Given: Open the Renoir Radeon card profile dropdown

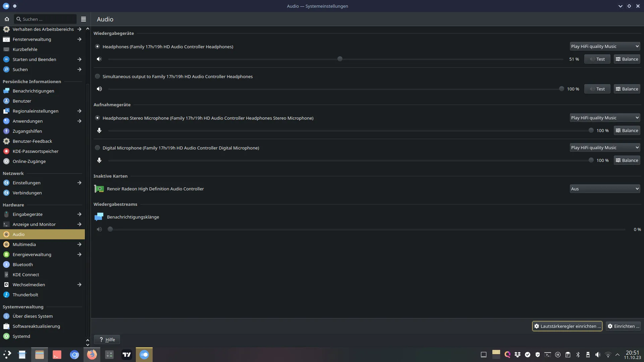Looking at the screenshot, I should [x=605, y=189].
